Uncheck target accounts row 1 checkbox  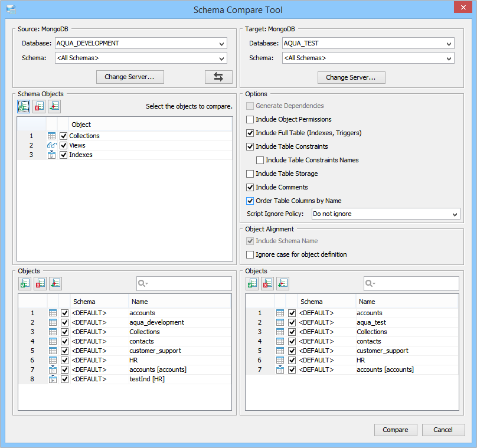coord(292,313)
